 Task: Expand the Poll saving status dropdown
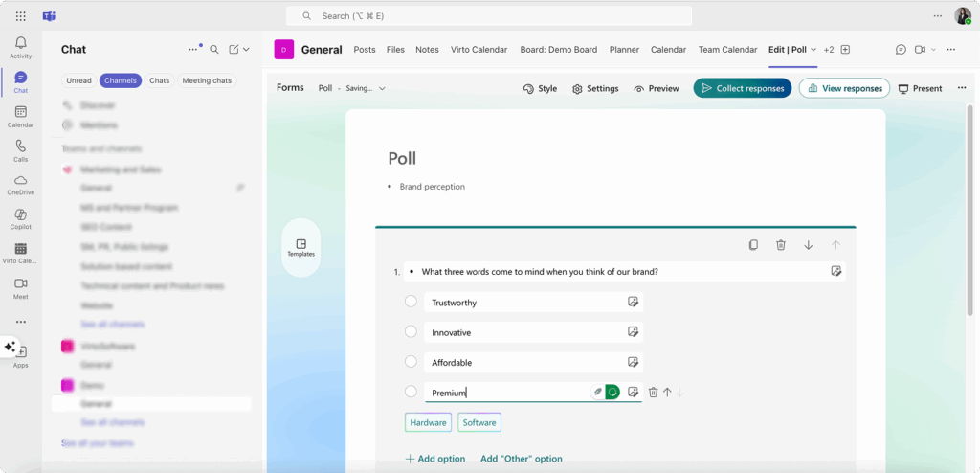(x=382, y=89)
